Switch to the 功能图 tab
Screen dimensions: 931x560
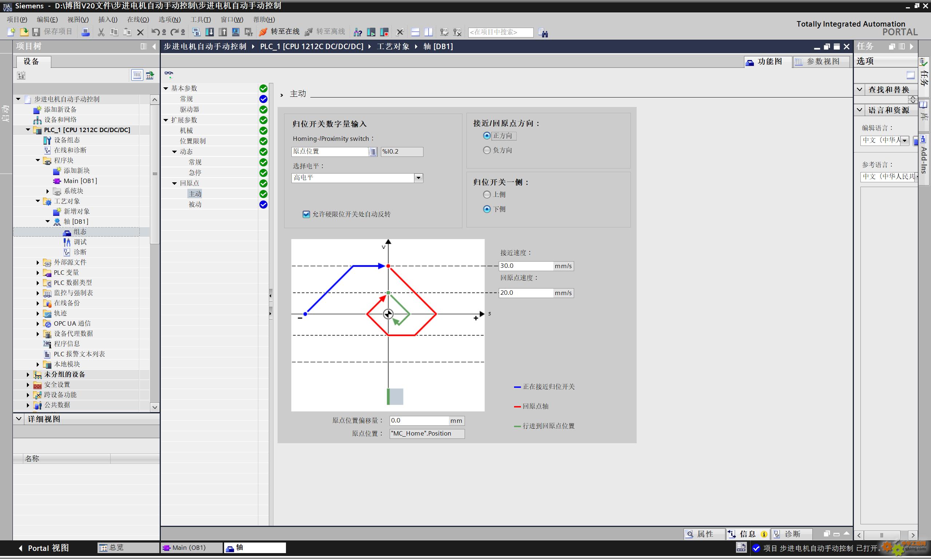coord(767,61)
